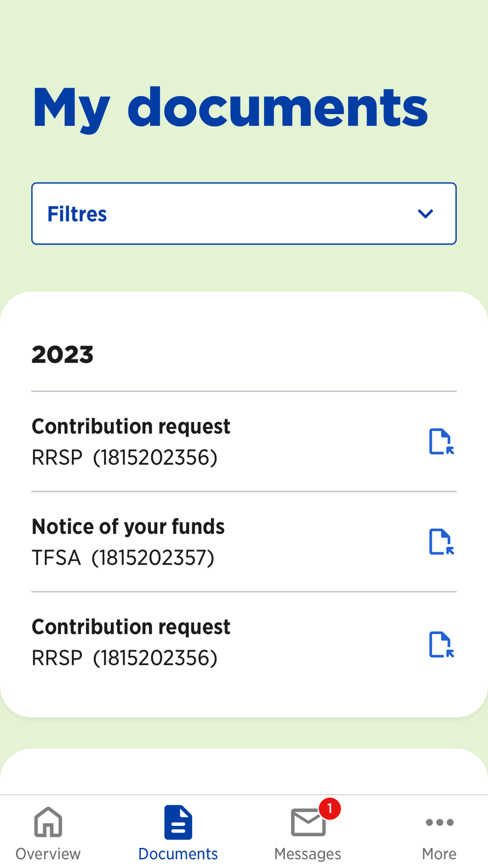Open the first Contribution request document icon
The height and width of the screenshot is (868, 488).
tap(441, 441)
